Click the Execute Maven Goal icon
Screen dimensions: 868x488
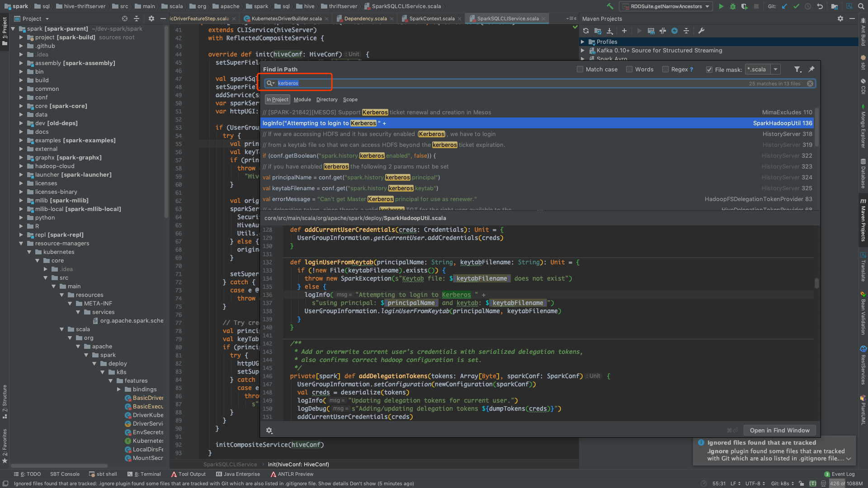651,31
